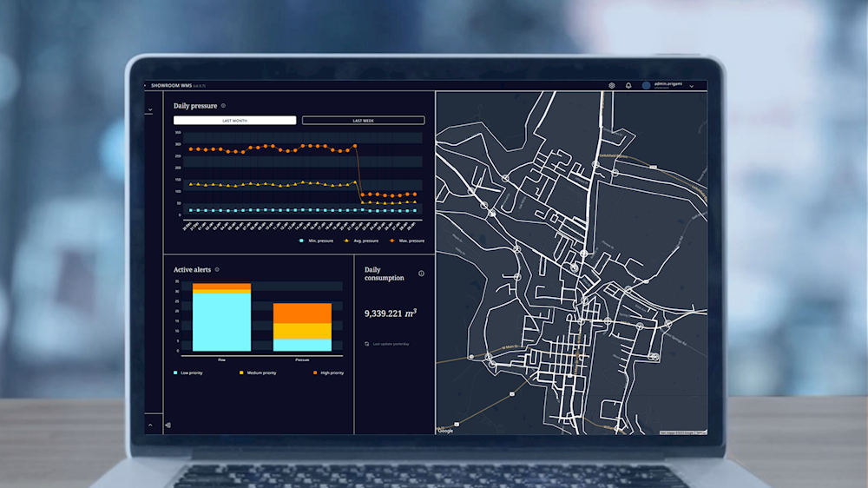Viewport: 868px width, 488px height.
Task: Click refresh icon beside Last update text
Action: click(367, 344)
